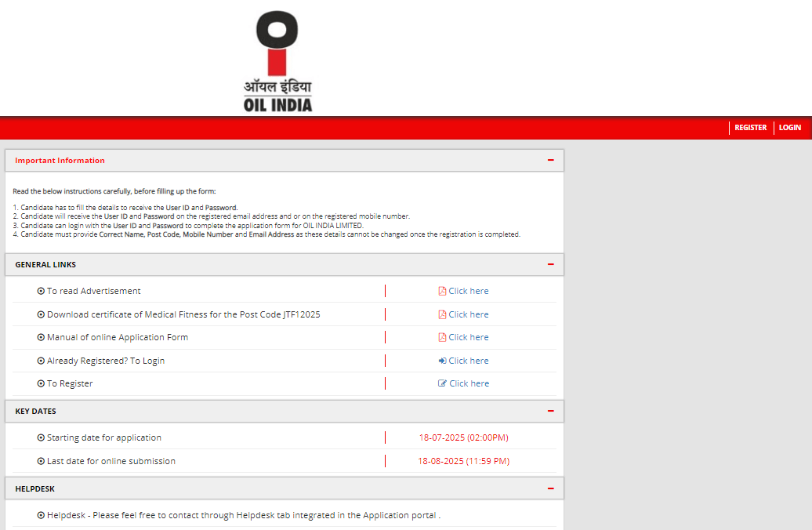Click PDF icon for Manual of online Application
The image size is (812, 530).
(442, 337)
